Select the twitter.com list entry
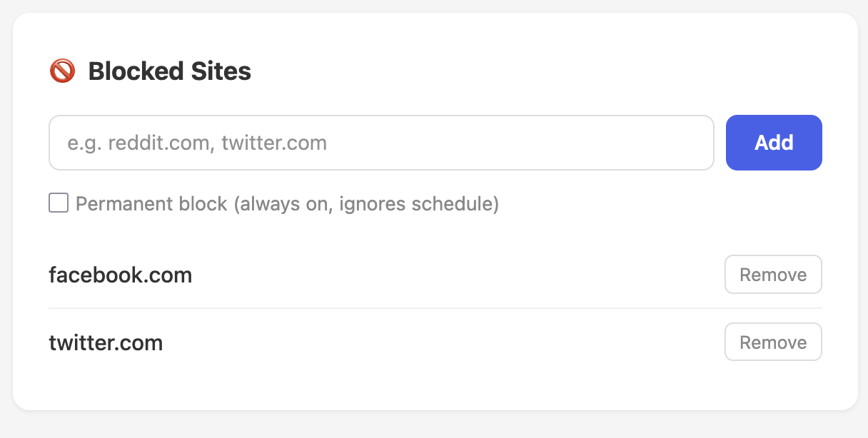 106,342
